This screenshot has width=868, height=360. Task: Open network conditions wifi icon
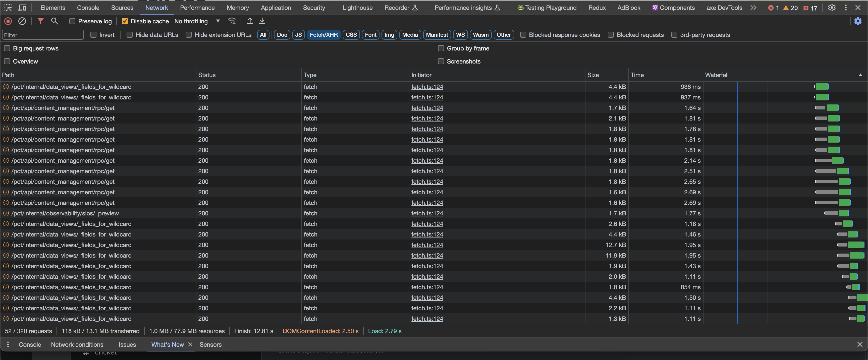232,21
